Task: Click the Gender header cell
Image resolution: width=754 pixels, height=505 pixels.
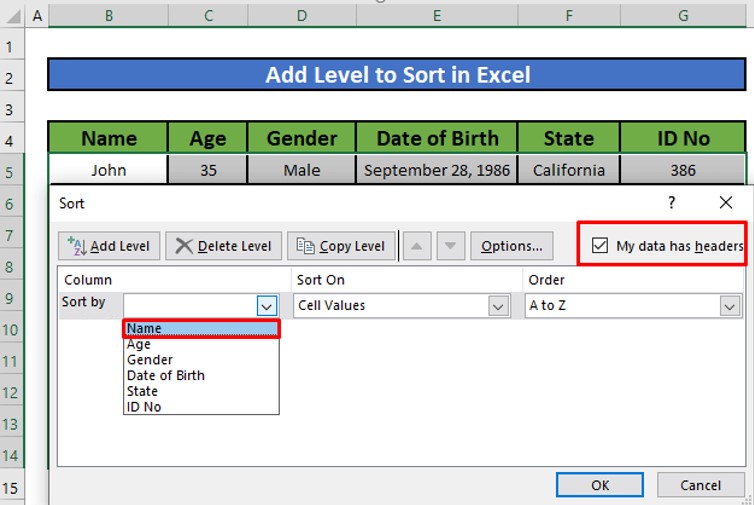Action: click(x=302, y=138)
